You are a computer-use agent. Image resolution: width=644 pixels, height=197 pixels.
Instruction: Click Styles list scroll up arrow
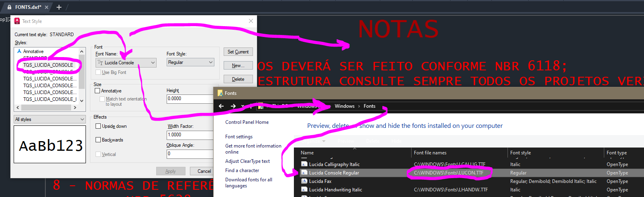click(x=82, y=51)
